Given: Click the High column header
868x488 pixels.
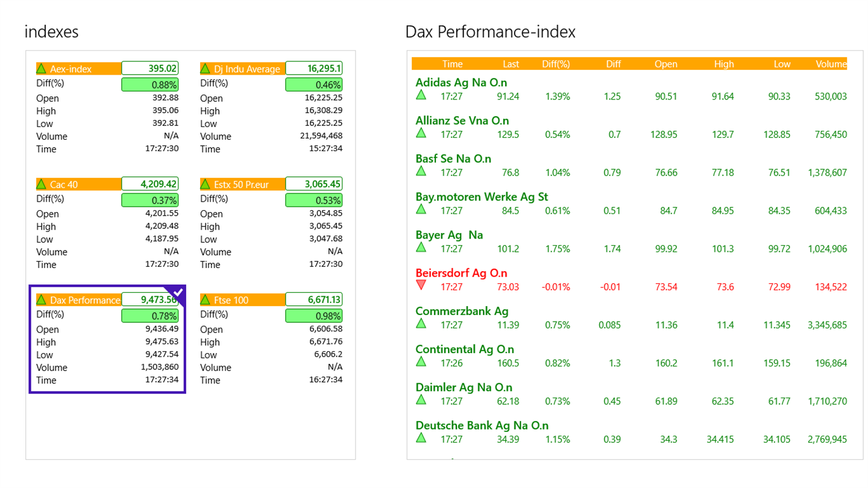Looking at the screenshot, I should click(724, 64).
